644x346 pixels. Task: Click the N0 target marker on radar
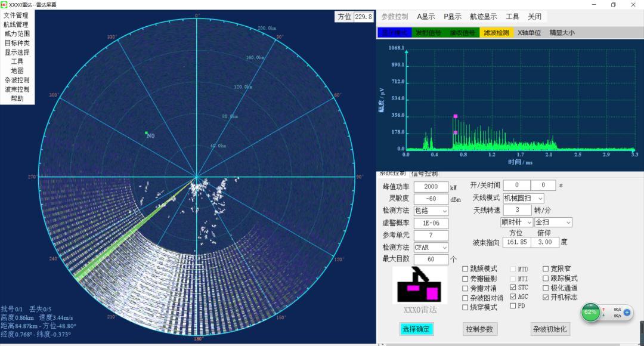(146, 133)
